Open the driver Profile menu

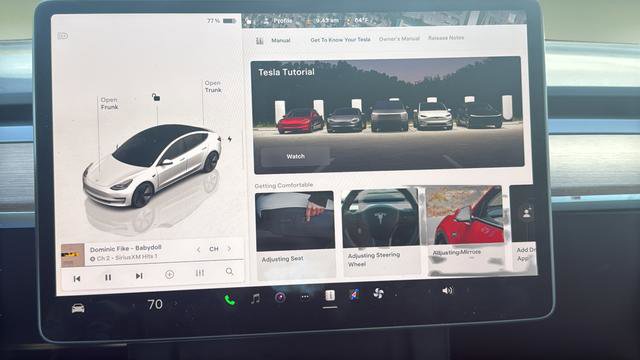click(x=278, y=20)
